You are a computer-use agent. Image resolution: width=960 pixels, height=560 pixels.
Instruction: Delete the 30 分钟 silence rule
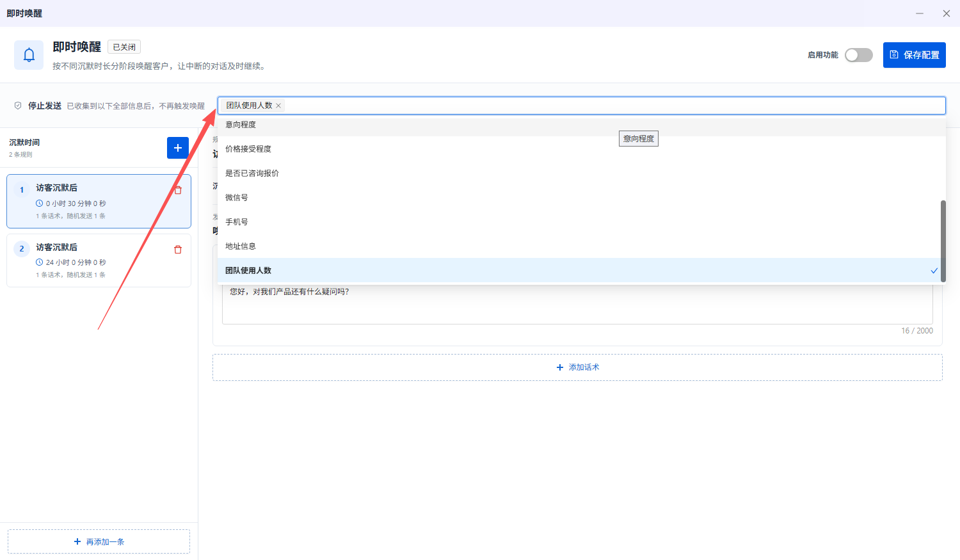pos(178,190)
